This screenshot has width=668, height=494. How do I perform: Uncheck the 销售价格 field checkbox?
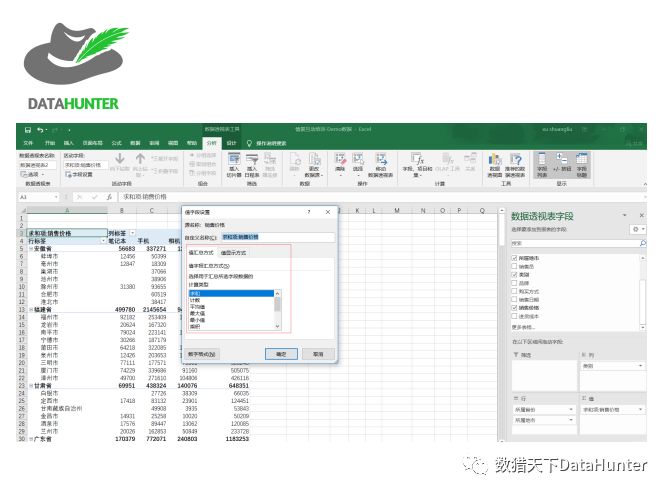516,309
